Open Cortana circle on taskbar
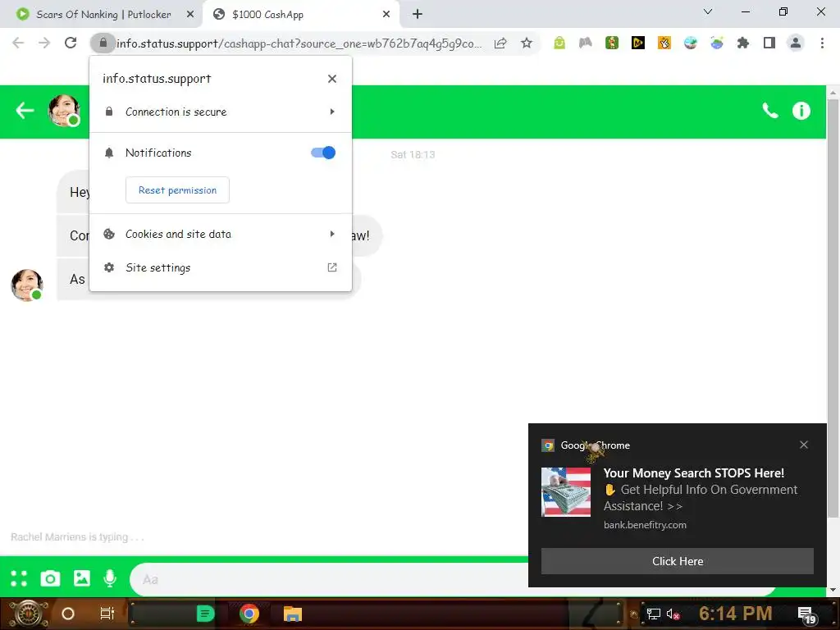Image resolution: width=840 pixels, height=630 pixels. (68, 614)
